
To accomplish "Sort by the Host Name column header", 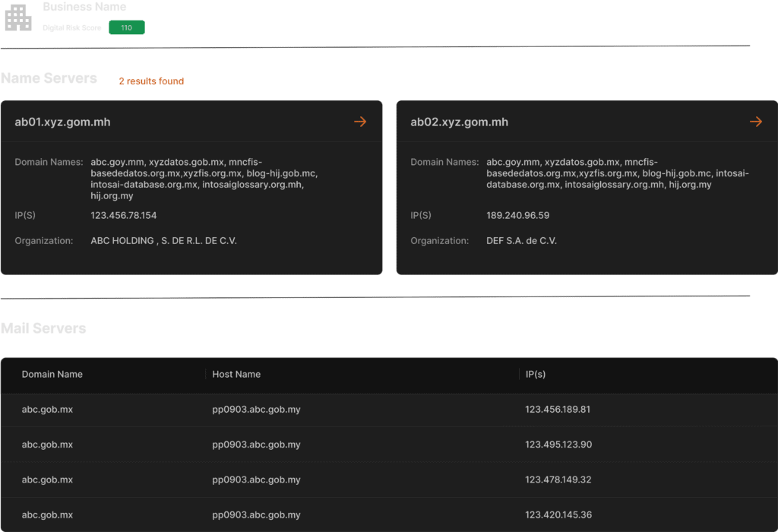I will [x=236, y=374].
